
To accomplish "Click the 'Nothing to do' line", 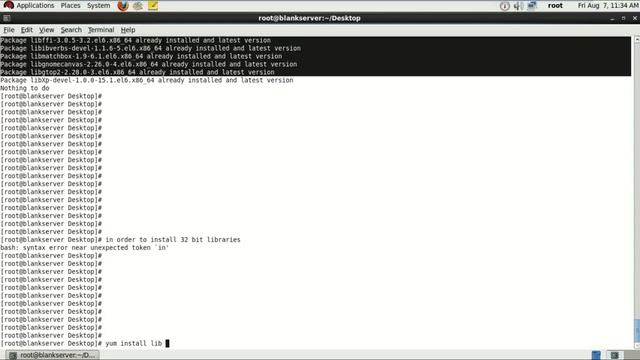I will click(x=24, y=88).
